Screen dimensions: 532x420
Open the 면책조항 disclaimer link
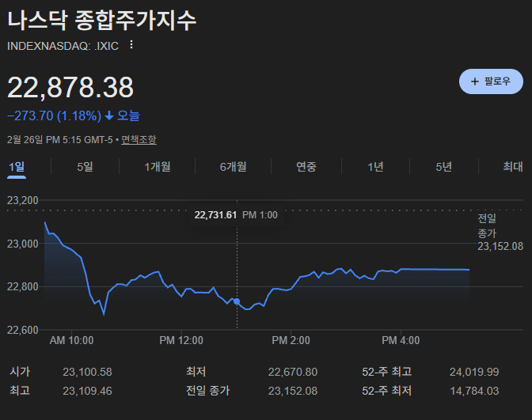tap(139, 140)
